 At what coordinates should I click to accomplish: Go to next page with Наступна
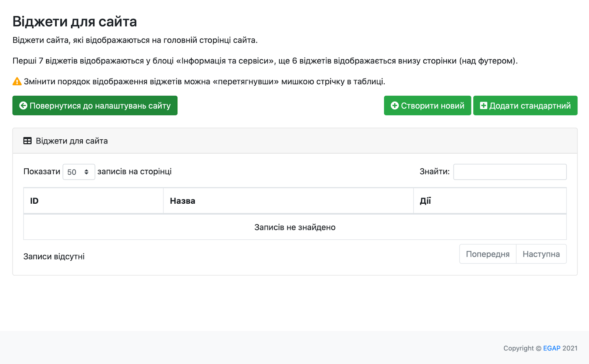pos(541,254)
